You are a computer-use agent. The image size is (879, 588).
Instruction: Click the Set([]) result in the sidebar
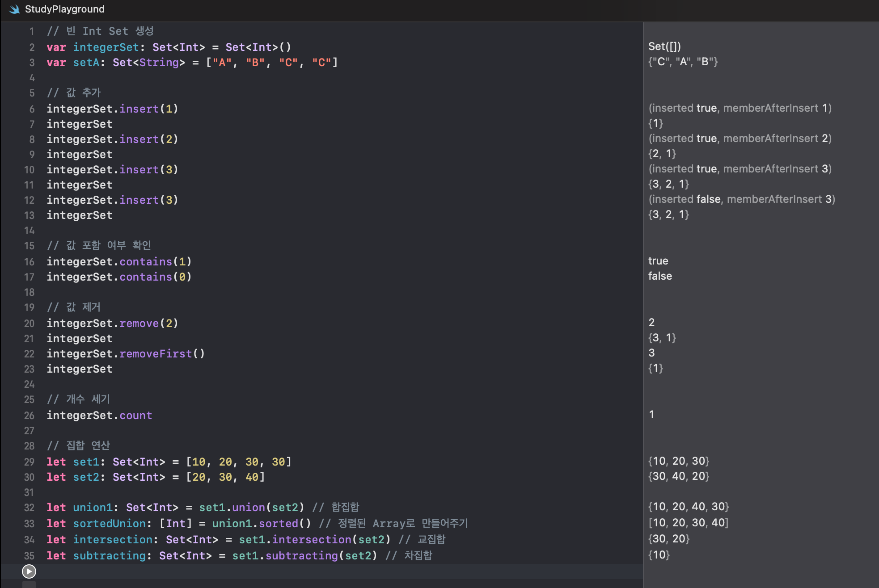664,46
